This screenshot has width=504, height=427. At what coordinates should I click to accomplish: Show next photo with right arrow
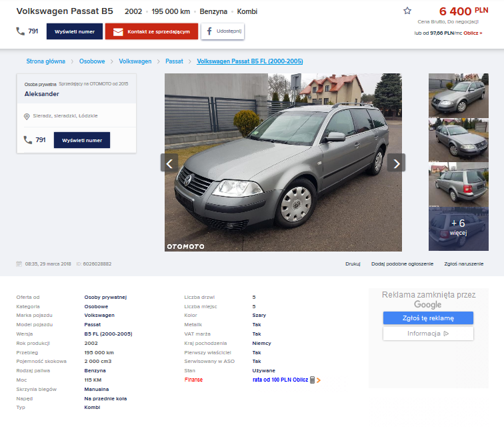coord(396,163)
